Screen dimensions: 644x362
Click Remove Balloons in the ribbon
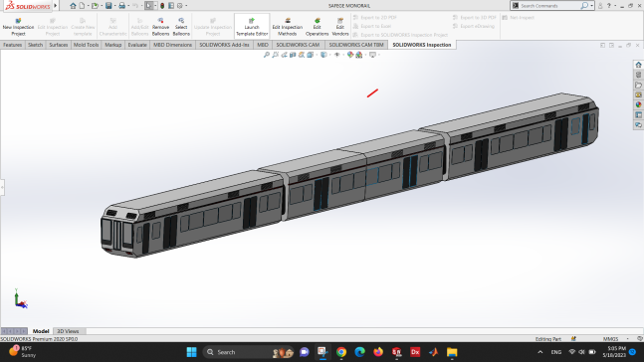[x=160, y=27]
